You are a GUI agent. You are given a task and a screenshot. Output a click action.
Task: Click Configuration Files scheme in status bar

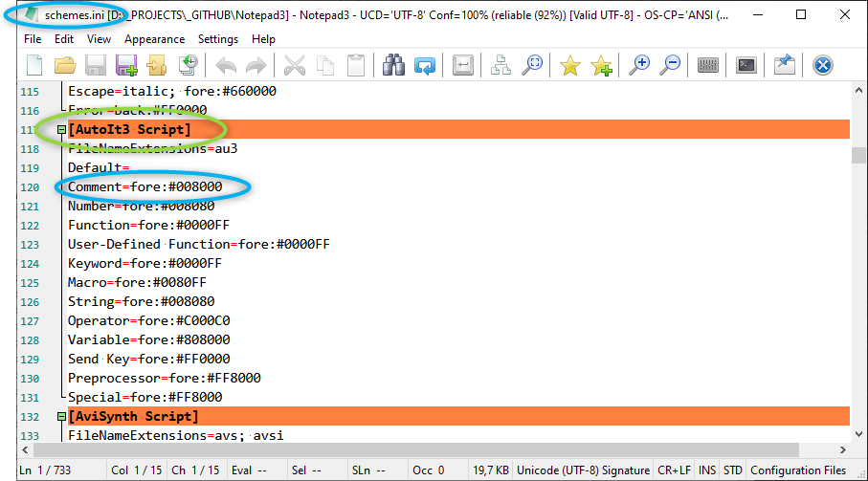[798, 470]
